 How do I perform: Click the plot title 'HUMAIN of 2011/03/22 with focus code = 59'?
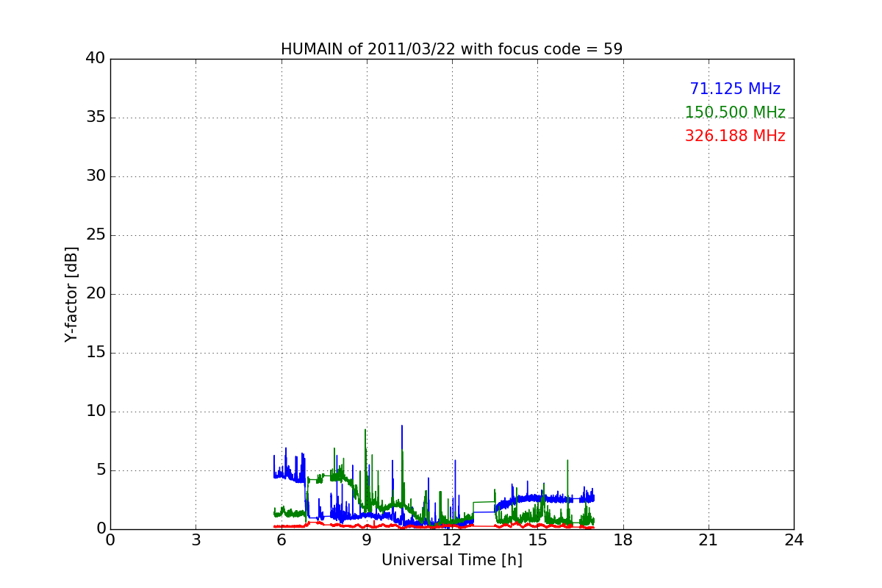451,49
